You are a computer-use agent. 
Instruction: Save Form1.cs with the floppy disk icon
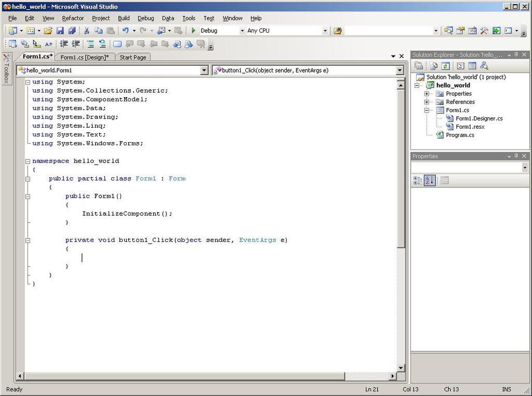tap(60, 31)
